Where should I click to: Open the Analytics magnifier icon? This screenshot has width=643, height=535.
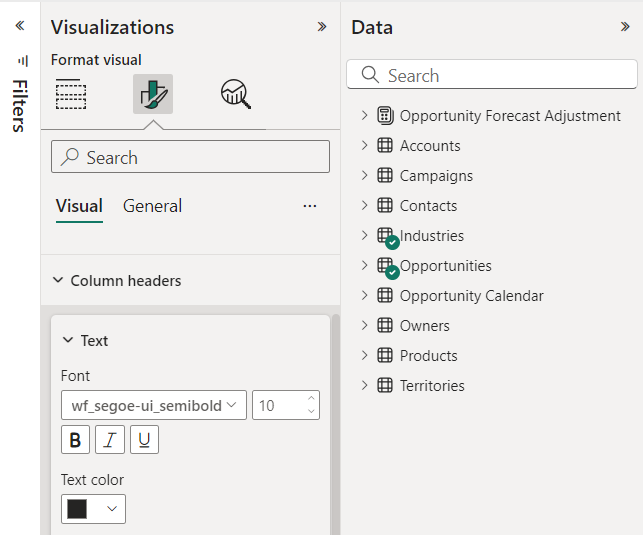pos(235,94)
